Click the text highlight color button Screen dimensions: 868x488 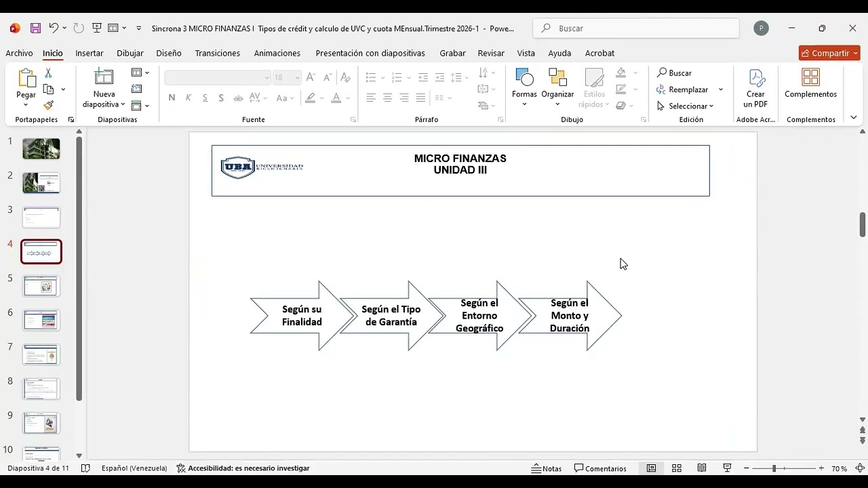coord(310,98)
